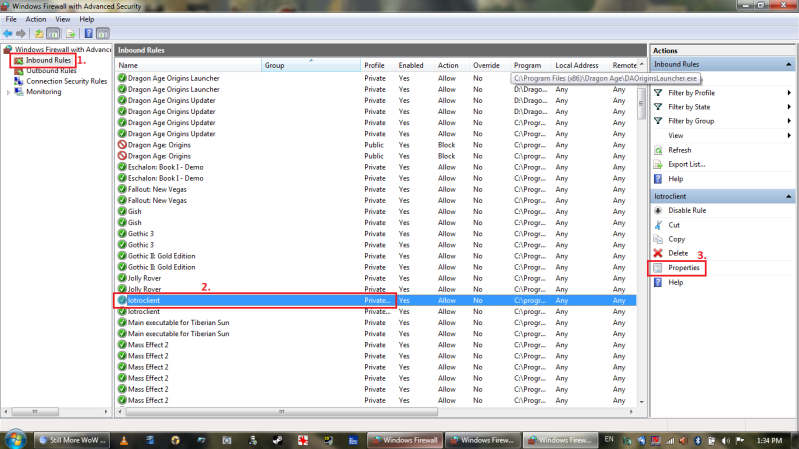Open the Windows Start menu orb

[15, 439]
